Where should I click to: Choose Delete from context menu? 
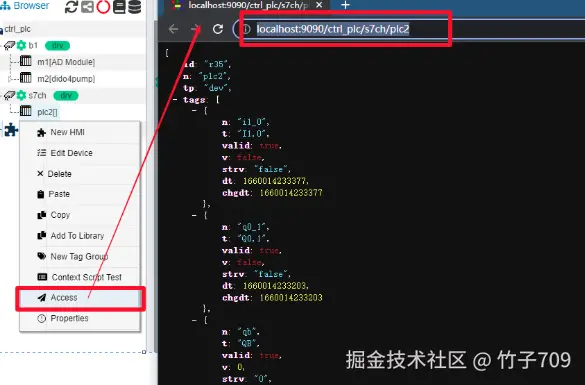[80, 174]
